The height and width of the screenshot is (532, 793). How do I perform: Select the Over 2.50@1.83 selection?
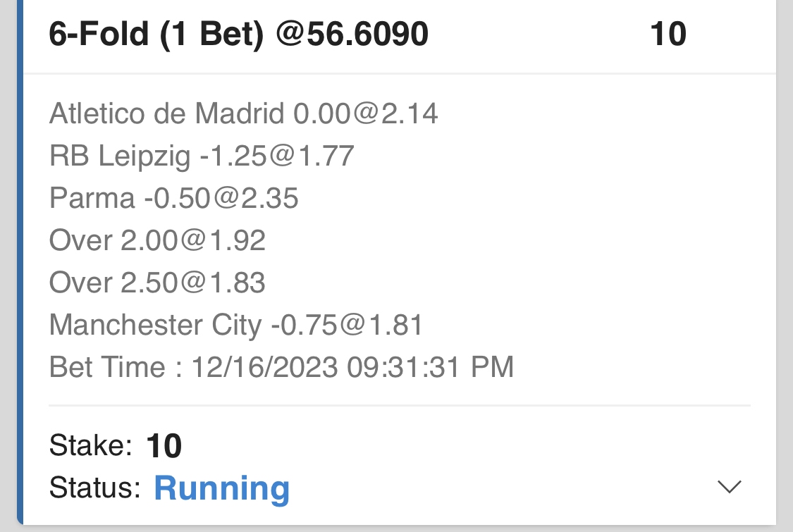tap(157, 283)
